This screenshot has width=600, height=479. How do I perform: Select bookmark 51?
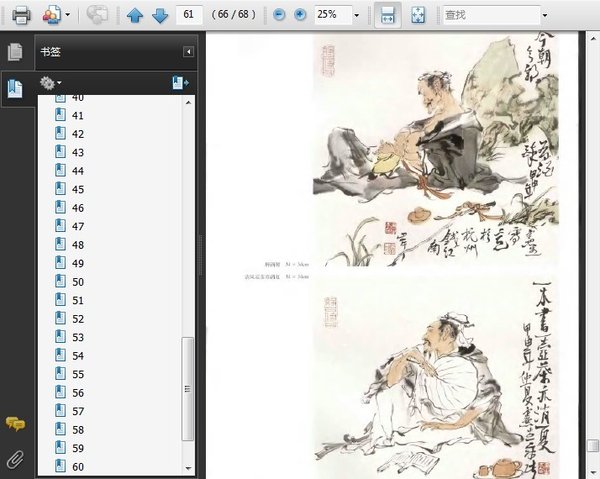[78, 300]
